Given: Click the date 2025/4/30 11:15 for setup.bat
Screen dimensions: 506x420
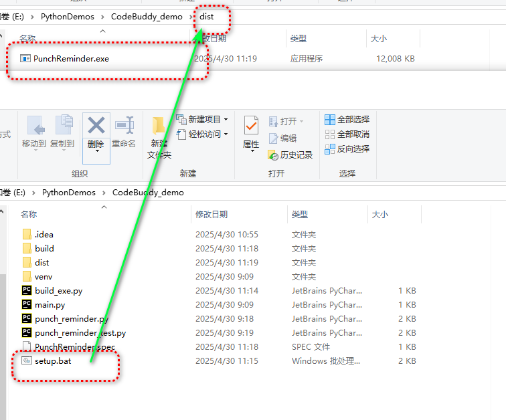Looking at the screenshot, I should (x=227, y=361).
